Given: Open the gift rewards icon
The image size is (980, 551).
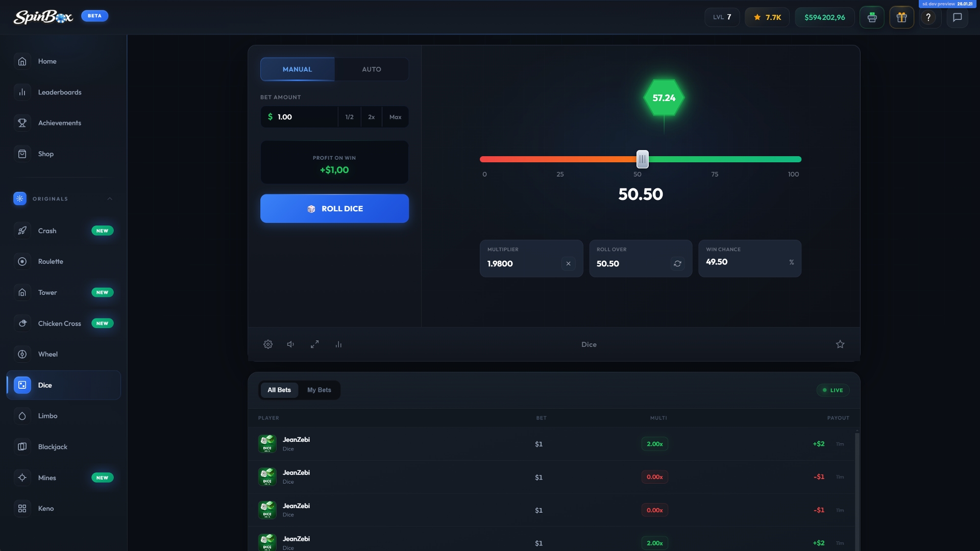Looking at the screenshot, I should point(901,17).
